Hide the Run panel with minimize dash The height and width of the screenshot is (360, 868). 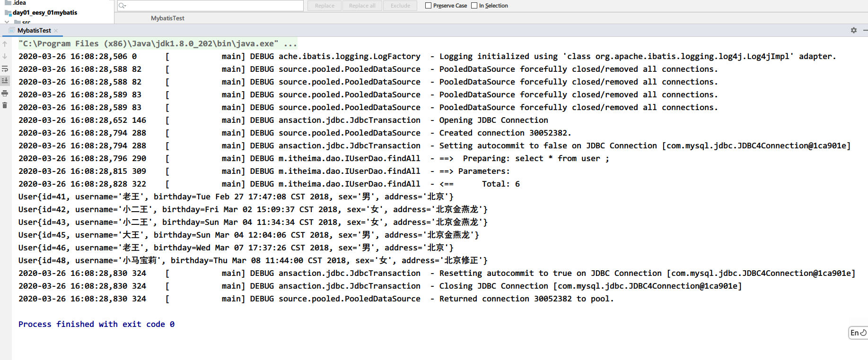pos(865,30)
